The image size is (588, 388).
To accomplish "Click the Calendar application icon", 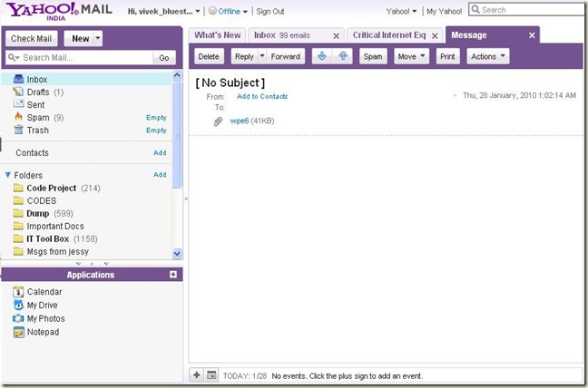I will 18,291.
